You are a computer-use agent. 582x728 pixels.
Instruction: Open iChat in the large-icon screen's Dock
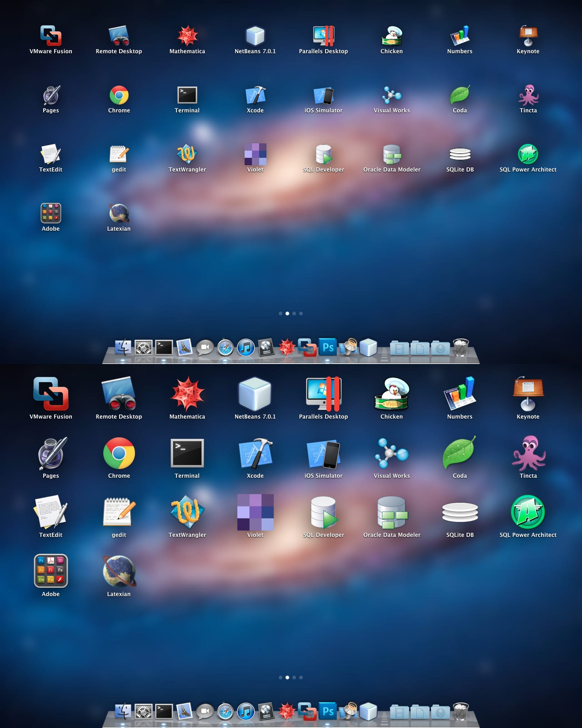coord(205,711)
